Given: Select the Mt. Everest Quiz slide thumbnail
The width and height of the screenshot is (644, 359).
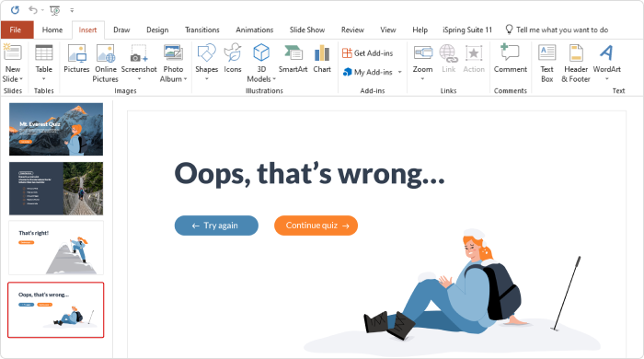Looking at the screenshot, I should [x=56, y=129].
